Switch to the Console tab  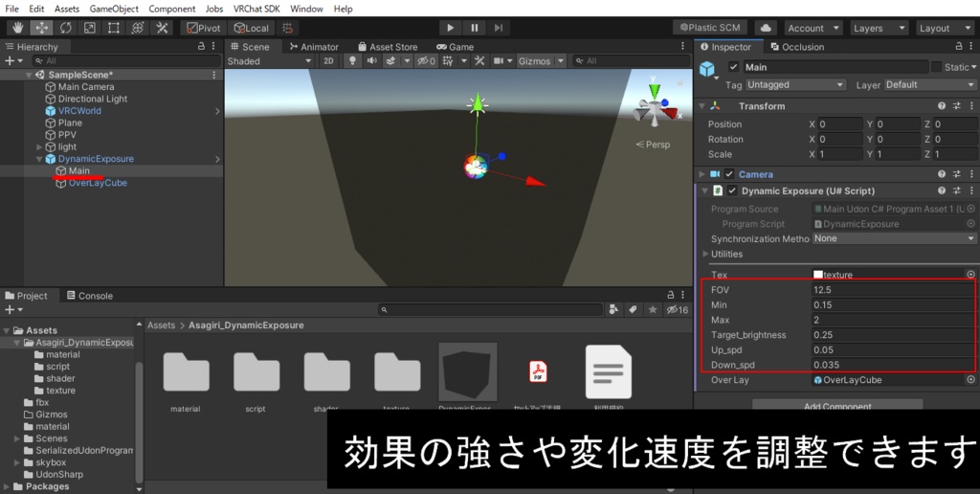coord(90,296)
